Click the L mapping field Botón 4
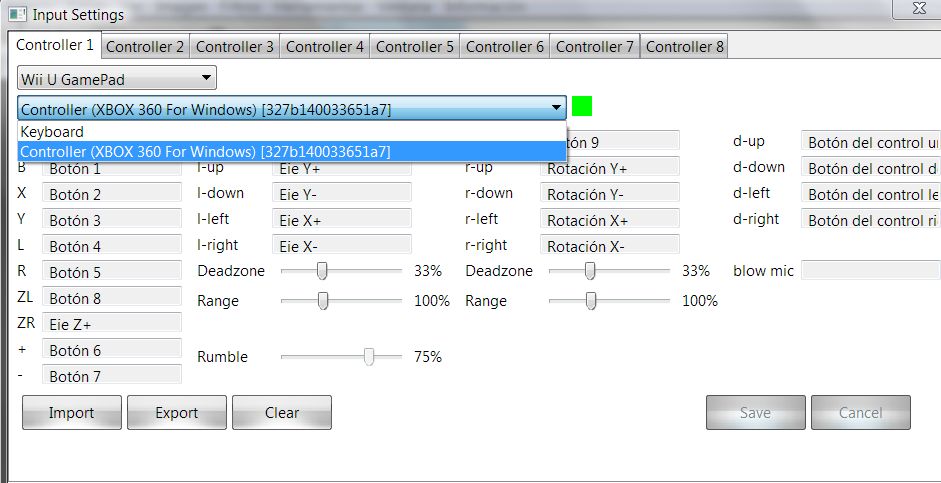The height and width of the screenshot is (483, 941). click(112, 246)
